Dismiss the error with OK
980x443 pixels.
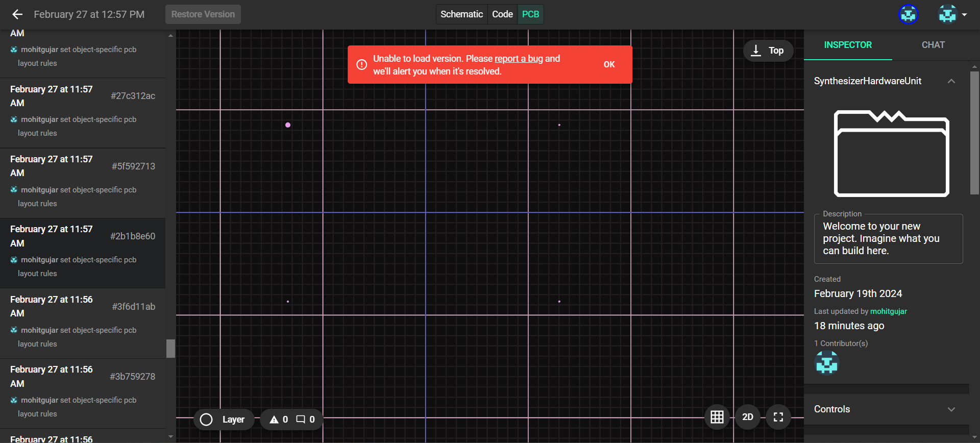[x=609, y=65]
